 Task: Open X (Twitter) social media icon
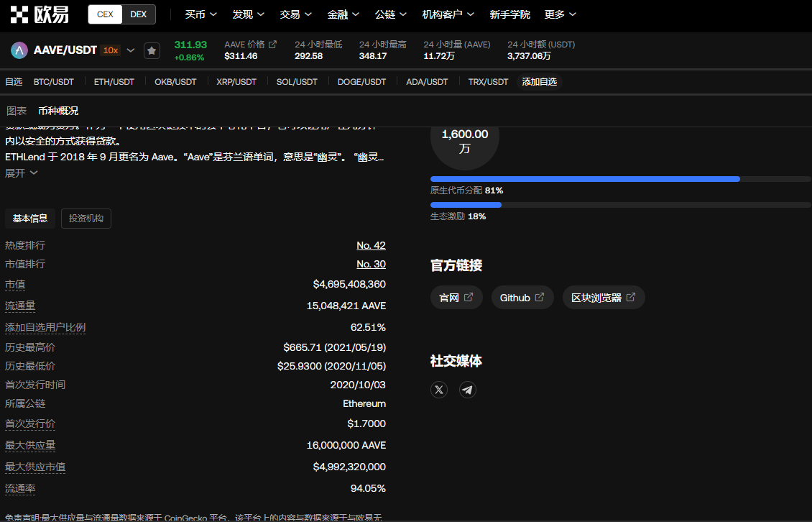[439, 390]
